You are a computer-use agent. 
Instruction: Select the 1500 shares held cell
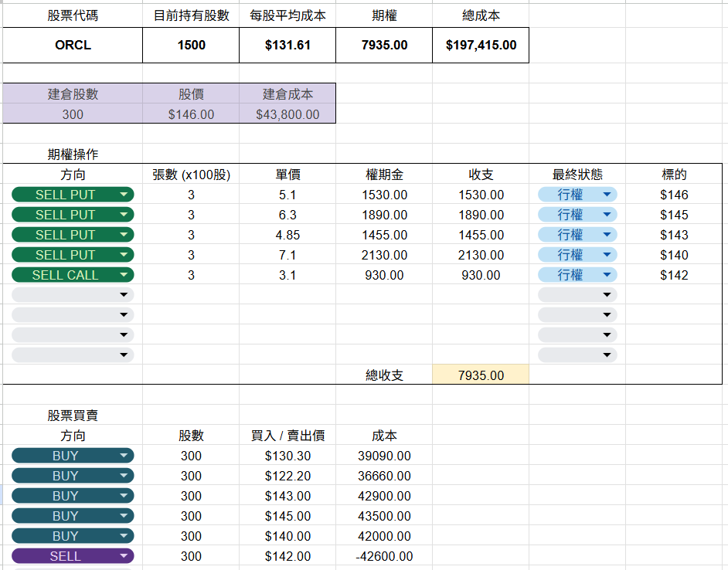pyautogui.click(x=191, y=45)
